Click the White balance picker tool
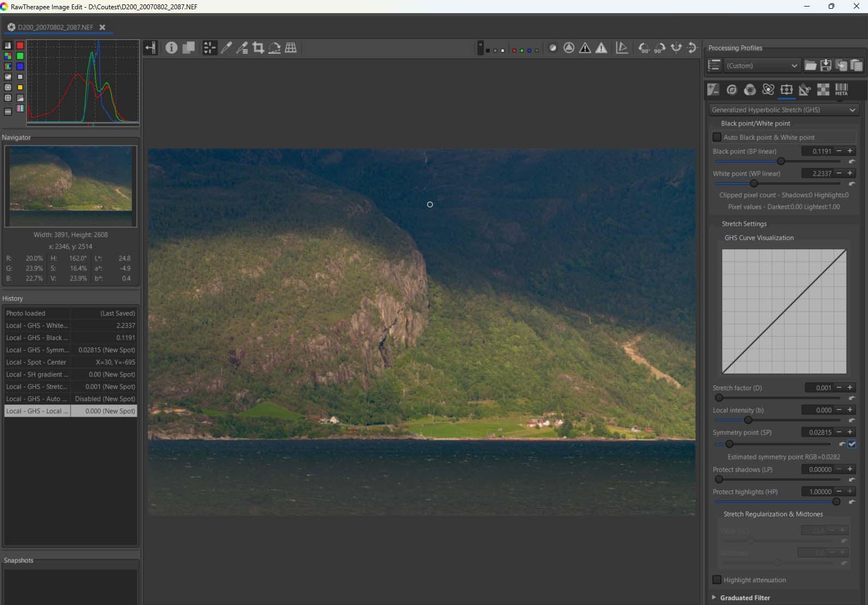 coord(226,48)
